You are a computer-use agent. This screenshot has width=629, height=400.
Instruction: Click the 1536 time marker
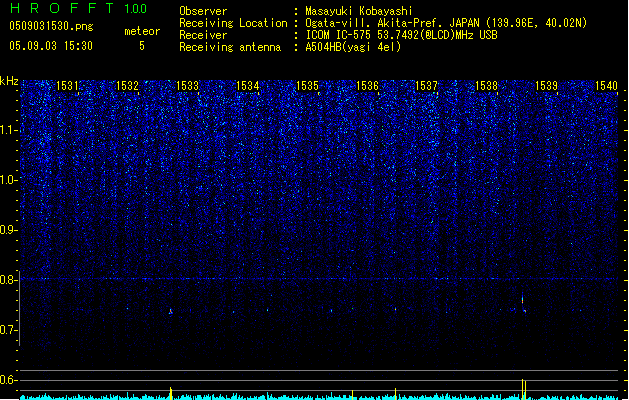[x=367, y=86]
